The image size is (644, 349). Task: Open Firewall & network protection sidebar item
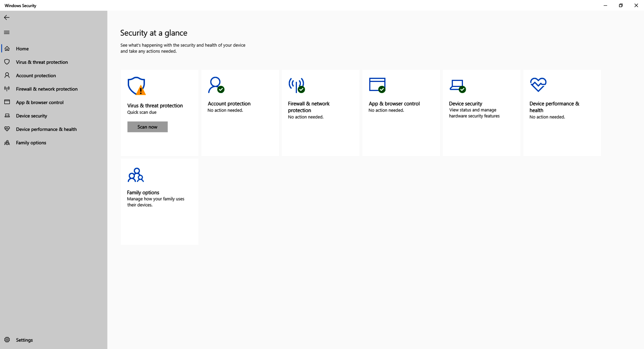pos(47,89)
